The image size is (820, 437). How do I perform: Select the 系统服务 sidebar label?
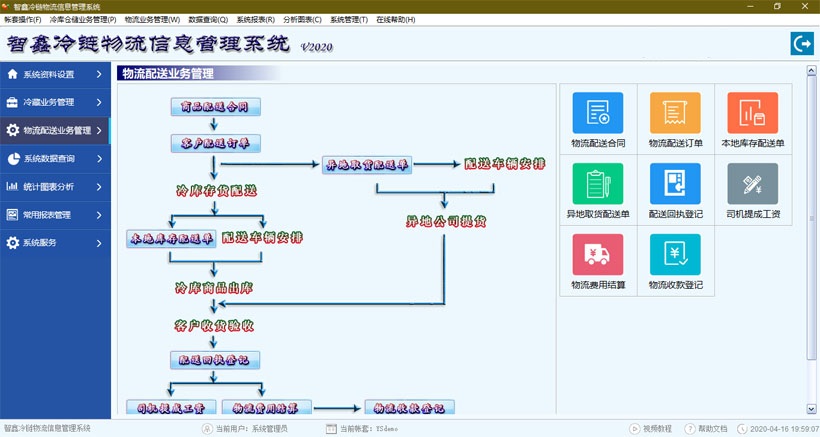point(40,243)
